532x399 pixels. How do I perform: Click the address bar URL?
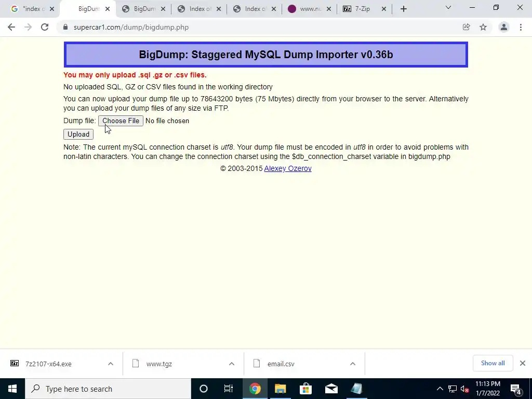[x=131, y=27]
